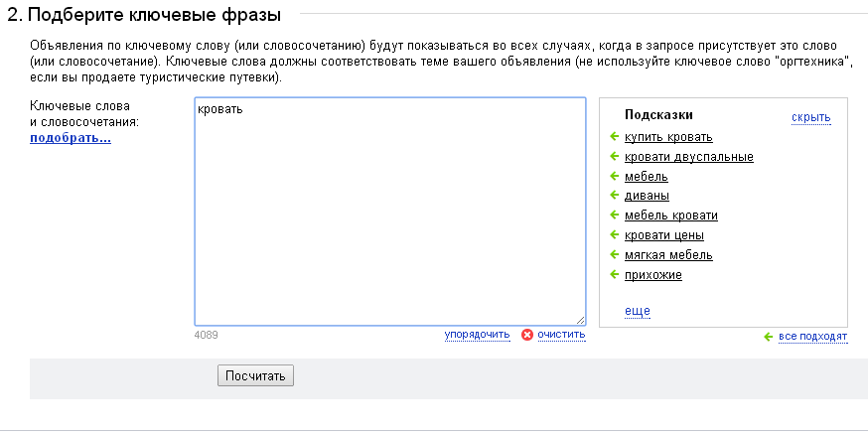Click the Посчитать button
This screenshot has height=434, width=868.
tap(255, 375)
